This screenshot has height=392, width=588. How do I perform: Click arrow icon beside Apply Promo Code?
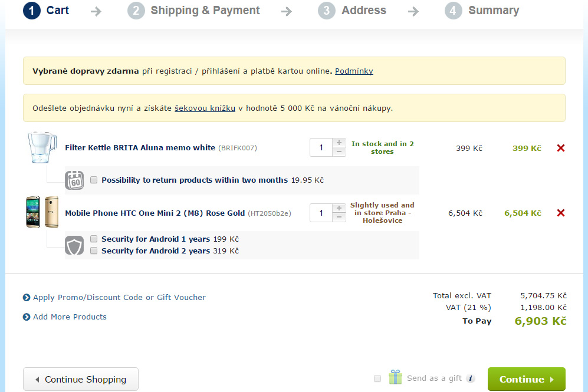coord(27,298)
